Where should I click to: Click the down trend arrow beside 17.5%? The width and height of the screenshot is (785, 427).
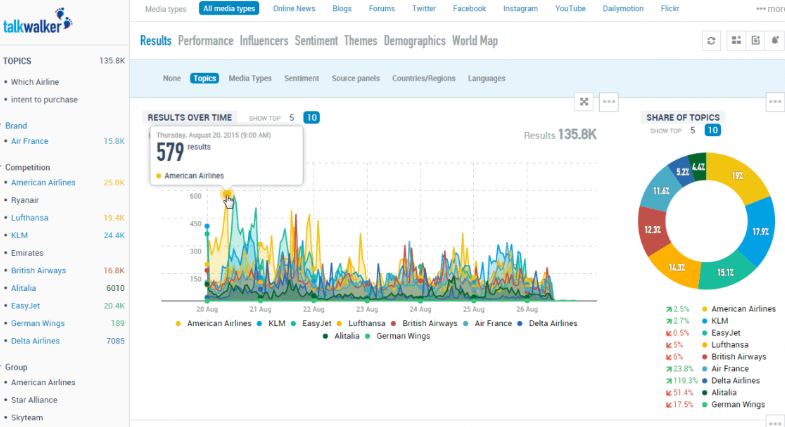[668, 404]
